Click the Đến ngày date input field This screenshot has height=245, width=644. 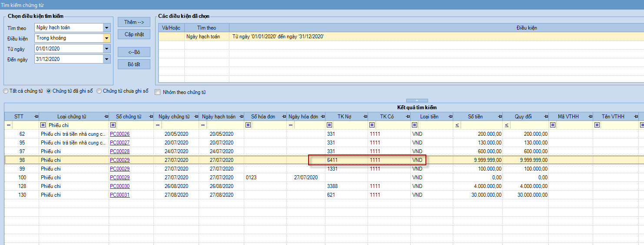[69, 59]
